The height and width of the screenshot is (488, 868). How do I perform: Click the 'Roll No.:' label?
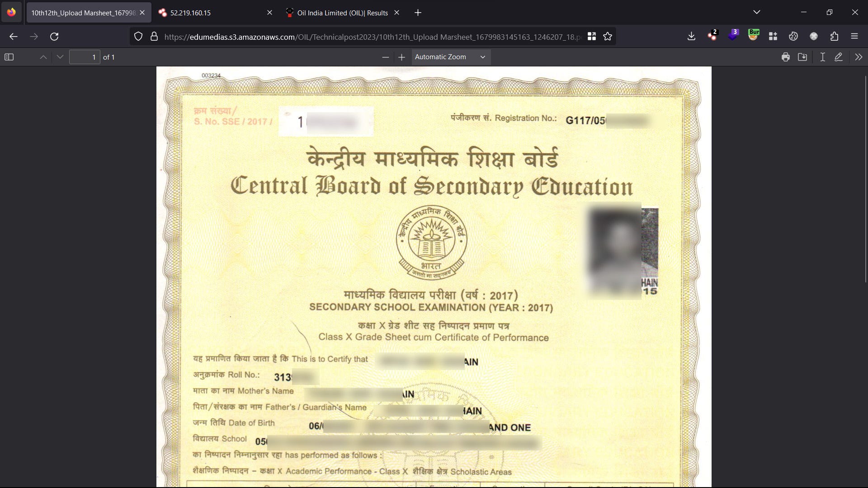click(x=244, y=375)
